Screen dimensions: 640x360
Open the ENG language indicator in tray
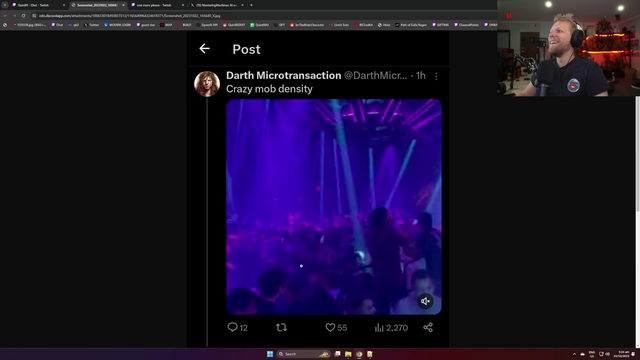(x=591, y=354)
